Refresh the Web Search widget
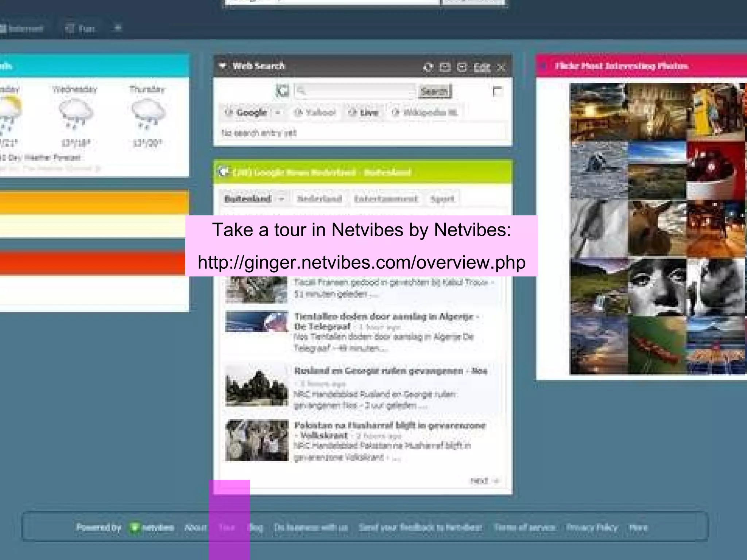 pyautogui.click(x=428, y=67)
